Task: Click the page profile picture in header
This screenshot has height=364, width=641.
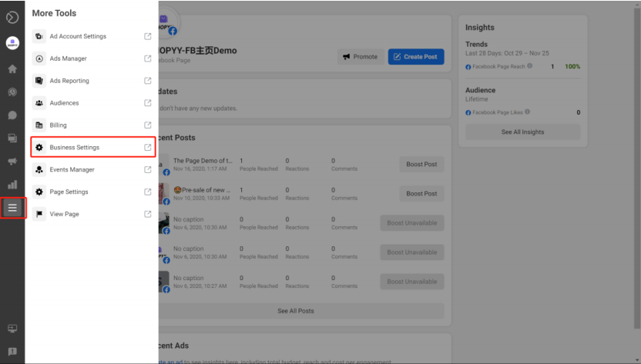Action: [166, 24]
